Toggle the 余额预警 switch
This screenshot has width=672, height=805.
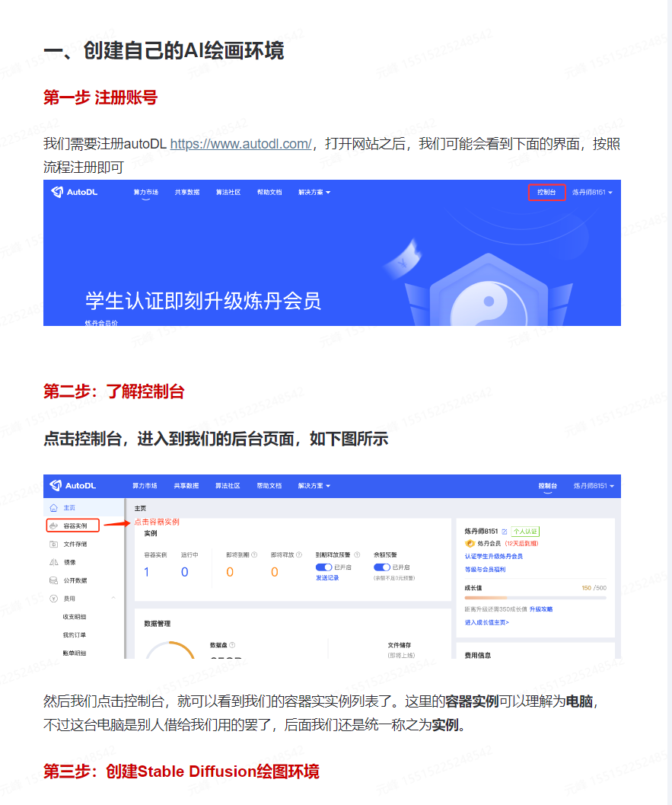[381, 567]
